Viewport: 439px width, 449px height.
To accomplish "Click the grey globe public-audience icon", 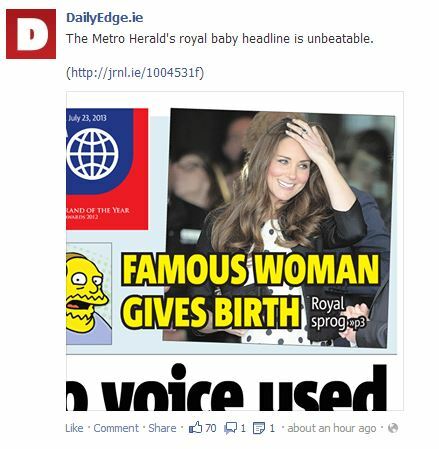I will click(x=393, y=428).
